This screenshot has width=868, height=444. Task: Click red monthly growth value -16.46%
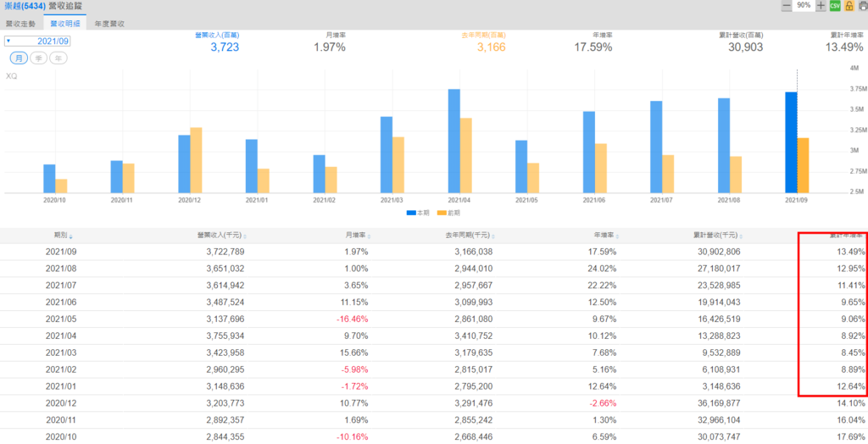(353, 319)
